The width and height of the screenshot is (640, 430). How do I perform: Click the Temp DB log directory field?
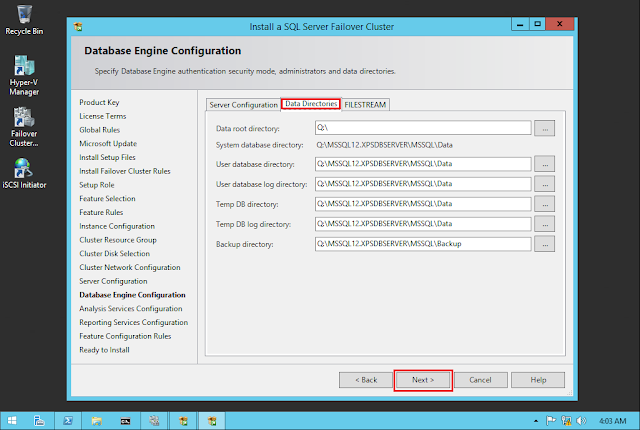[x=423, y=224]
